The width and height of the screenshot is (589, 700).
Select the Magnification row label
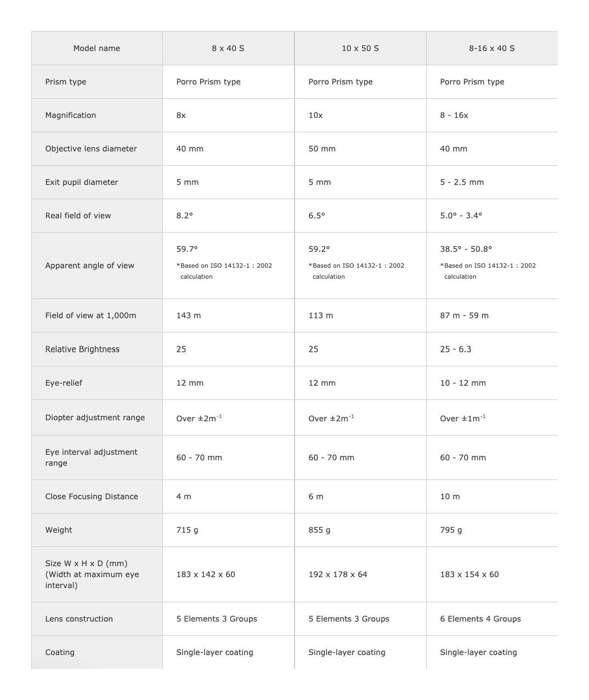point(71,115)
